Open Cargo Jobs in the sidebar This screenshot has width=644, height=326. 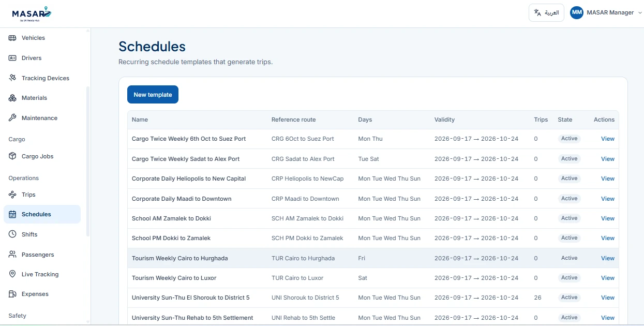pyautogui.click(x=42, y=156)
